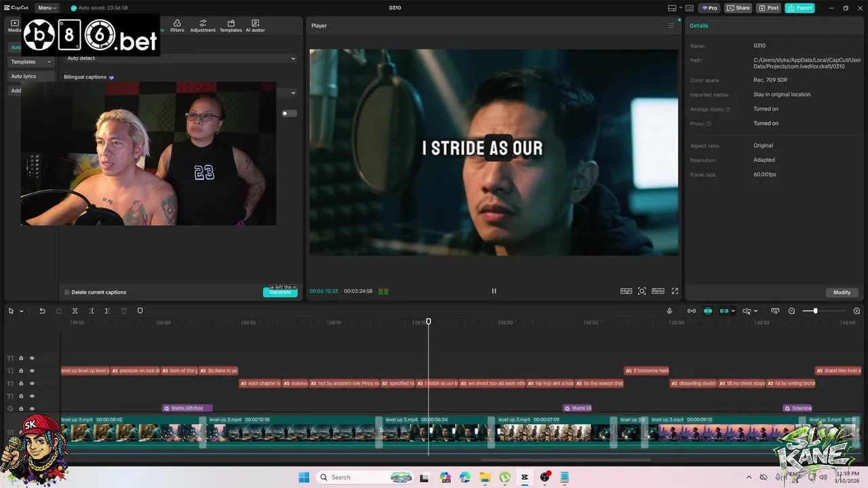
Task: Open the Auto detect language dropdown
Action: tap(180, 58)
